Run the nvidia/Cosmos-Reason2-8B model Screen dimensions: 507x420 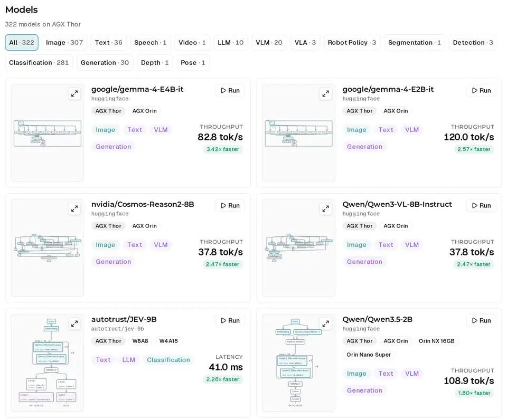pos(230,205)
